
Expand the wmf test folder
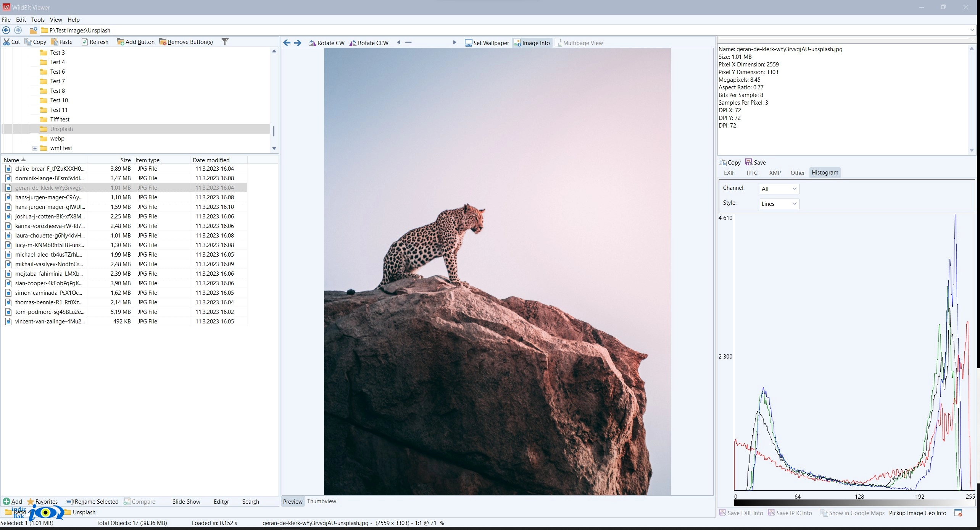35,148
